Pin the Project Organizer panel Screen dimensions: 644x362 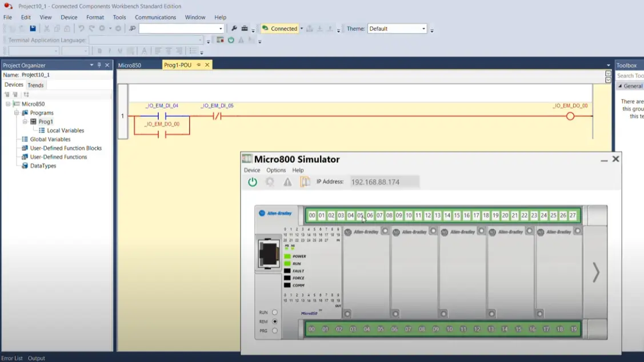pos(99,65)
